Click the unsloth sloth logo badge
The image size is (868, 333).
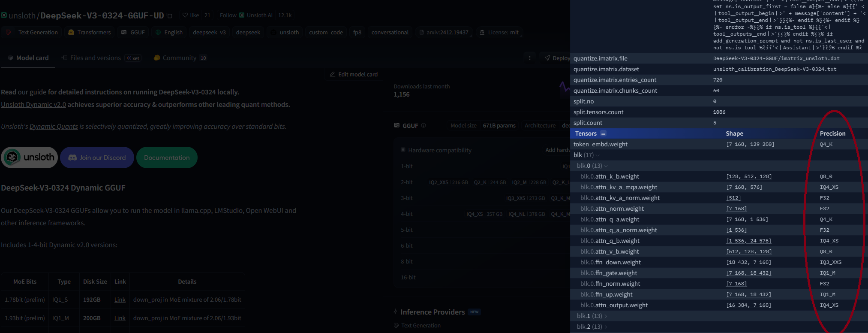pyautogui.click(x=30, y=157)
